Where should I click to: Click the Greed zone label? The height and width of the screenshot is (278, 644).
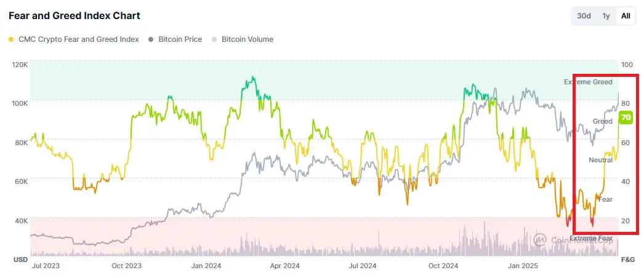(x=602, y=121)
